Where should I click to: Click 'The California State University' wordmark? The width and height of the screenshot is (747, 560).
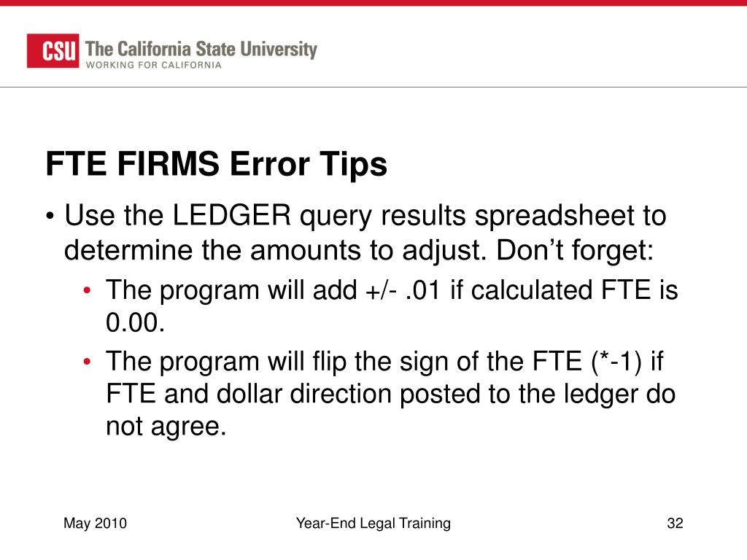201,49
